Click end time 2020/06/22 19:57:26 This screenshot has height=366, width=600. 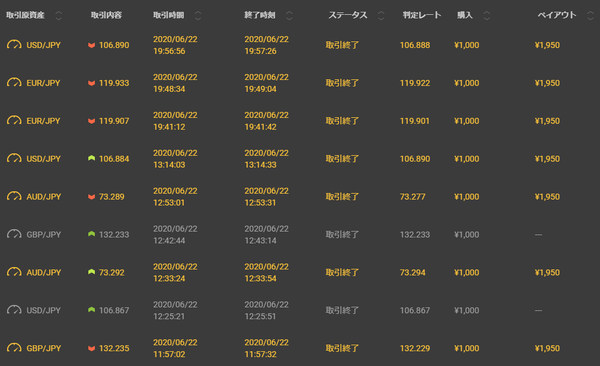click(267, 45)
